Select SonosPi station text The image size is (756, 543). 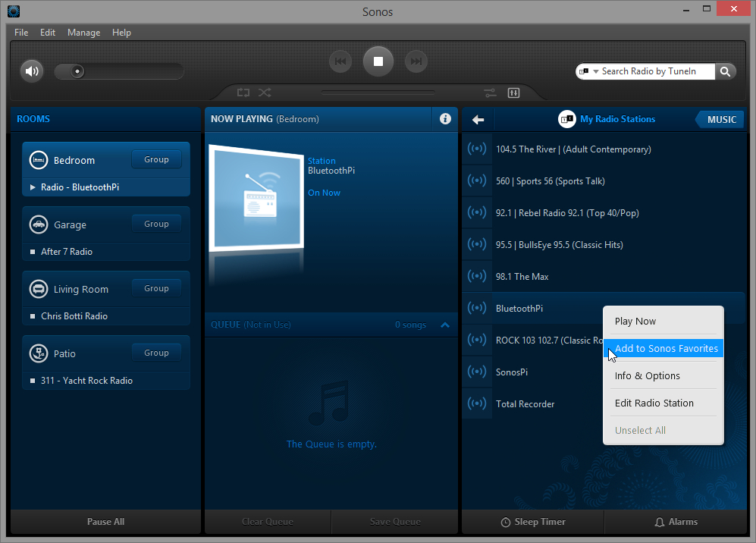click(x=512, y=372)
